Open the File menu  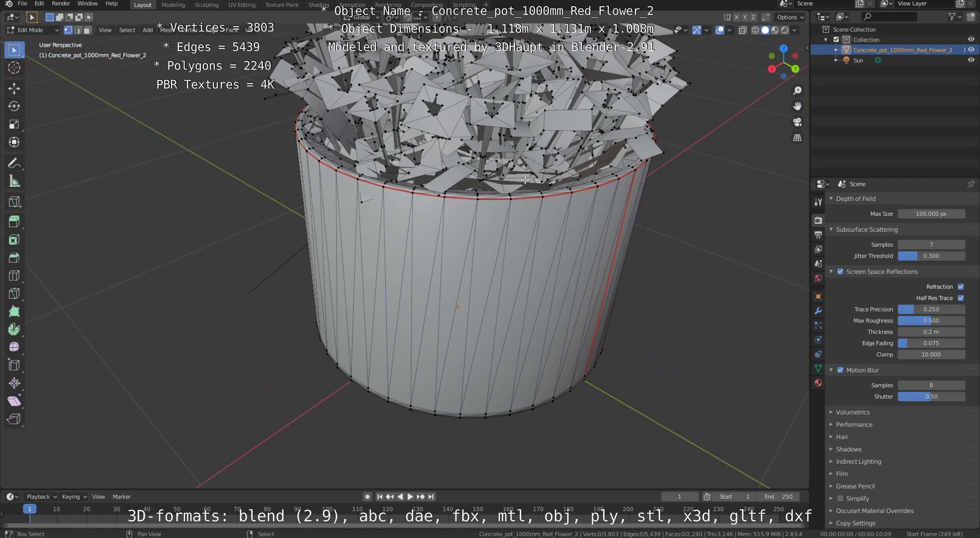pos(22,4)
